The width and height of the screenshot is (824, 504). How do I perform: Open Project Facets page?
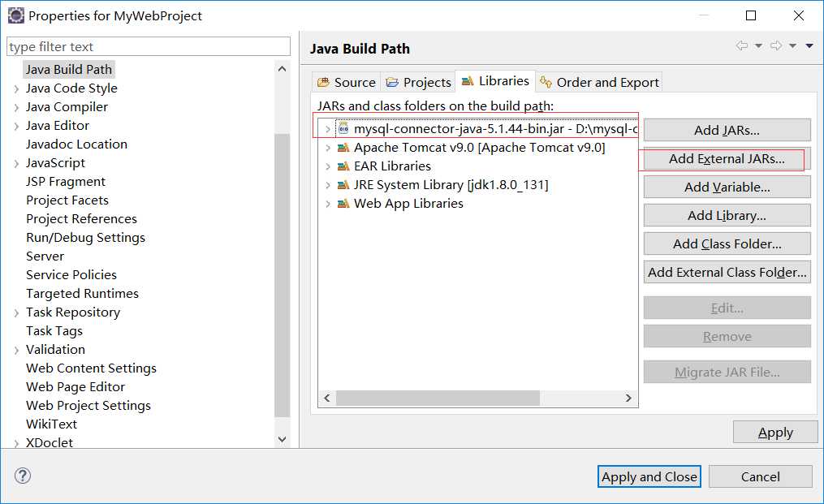[x=67, y=200]
